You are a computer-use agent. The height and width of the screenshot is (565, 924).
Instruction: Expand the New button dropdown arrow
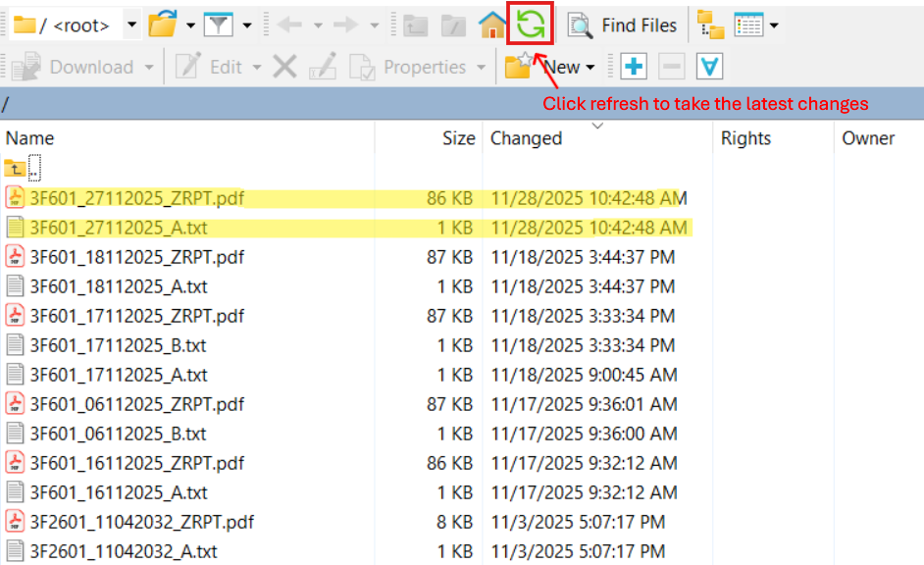coord(590,68)
